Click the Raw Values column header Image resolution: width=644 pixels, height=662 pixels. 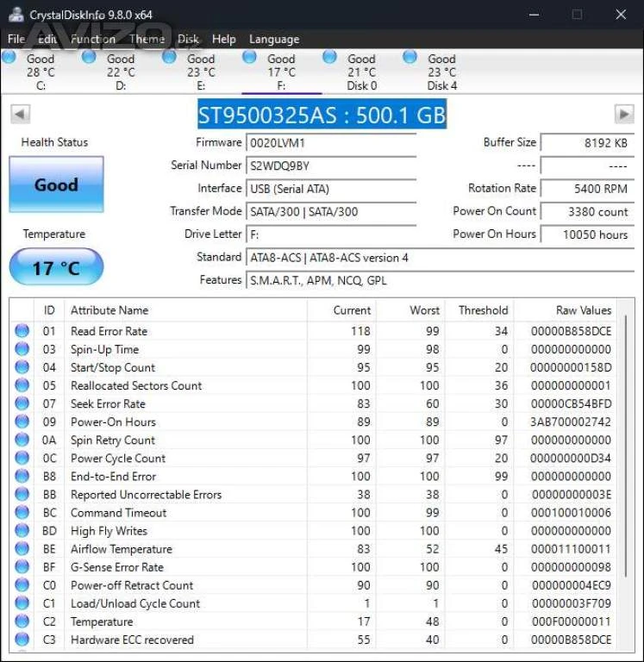(583, 310)
